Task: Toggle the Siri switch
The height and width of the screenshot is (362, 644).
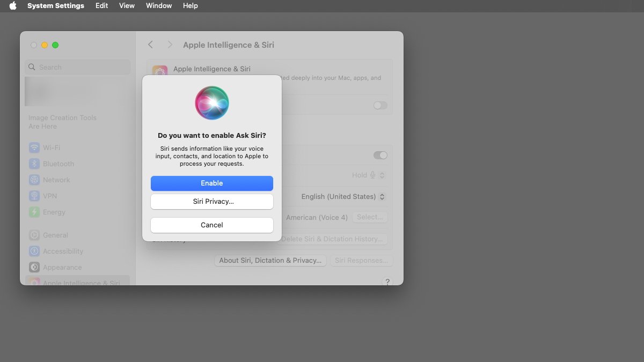Action: pyautogui.click(x=380, y=155)
